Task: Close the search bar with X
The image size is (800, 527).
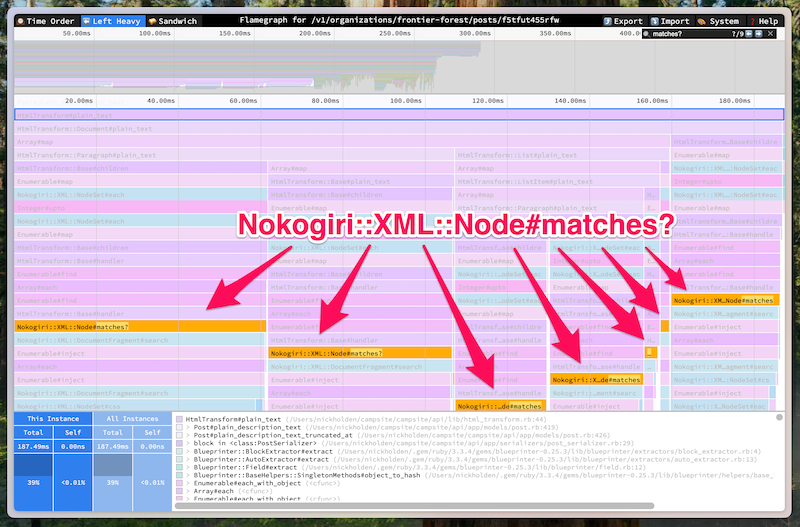Action: [770, 34]
